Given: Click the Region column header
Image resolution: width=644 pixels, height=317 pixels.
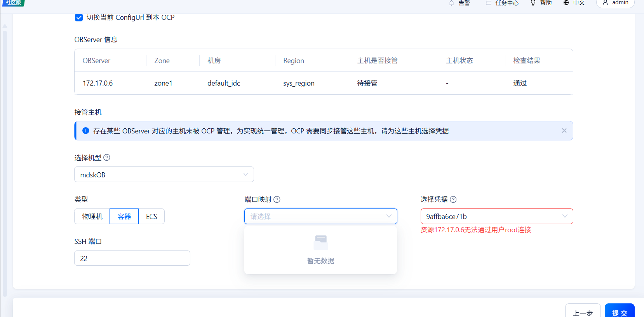Looking at the screenshot, I should 294,61.
